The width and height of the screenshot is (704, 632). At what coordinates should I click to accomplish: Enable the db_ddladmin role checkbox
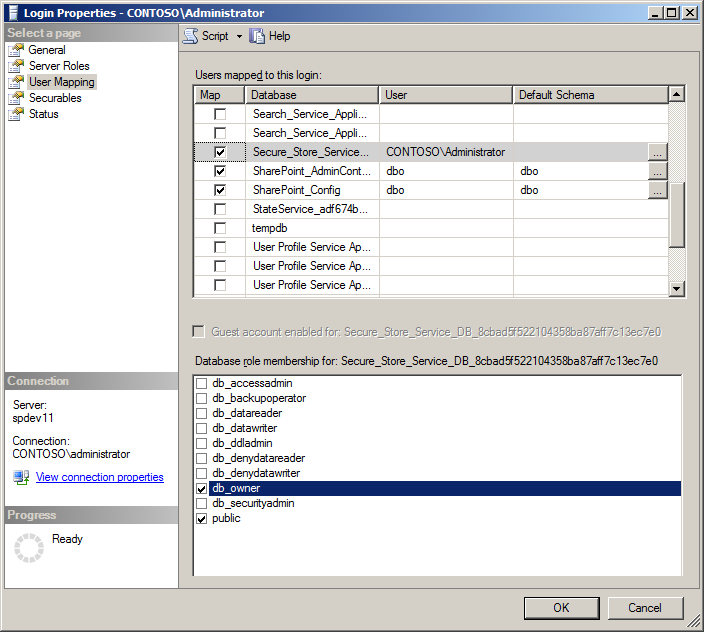click(x=202, y=443)
